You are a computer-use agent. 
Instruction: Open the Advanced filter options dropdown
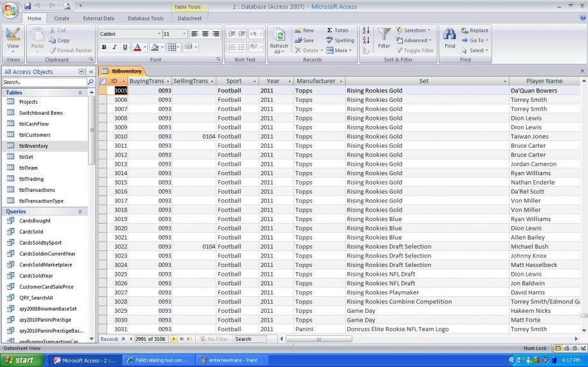click(x=414, y=40)
